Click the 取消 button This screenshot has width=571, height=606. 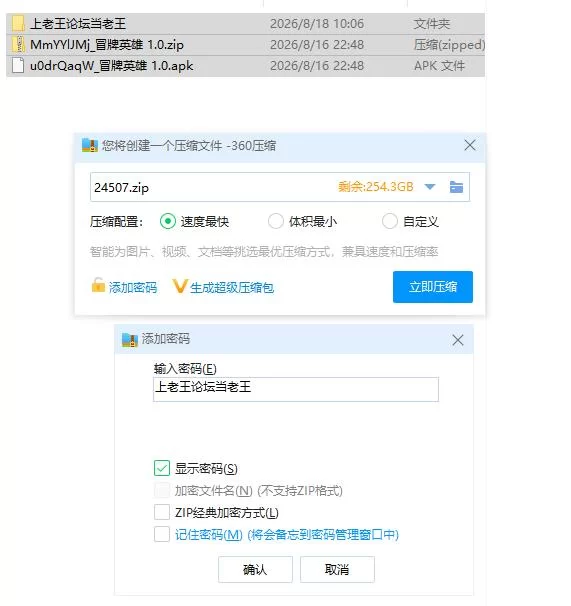[337, 569]
